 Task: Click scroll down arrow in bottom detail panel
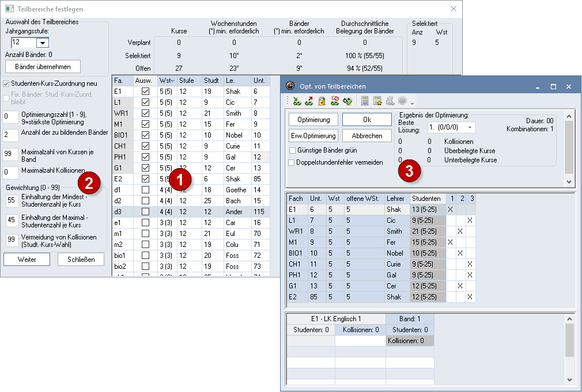click(x=569, y=380)
